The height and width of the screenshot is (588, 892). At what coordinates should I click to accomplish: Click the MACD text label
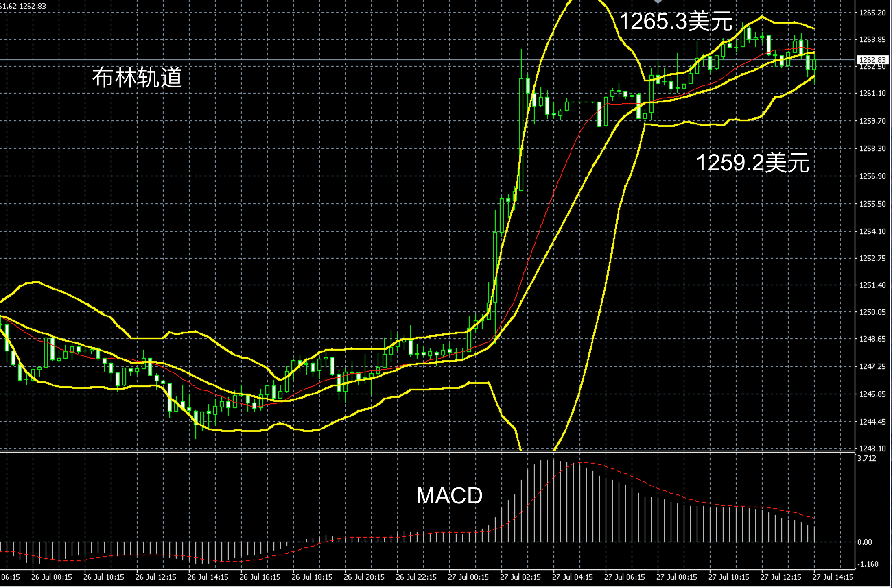(x=449, y=495)
